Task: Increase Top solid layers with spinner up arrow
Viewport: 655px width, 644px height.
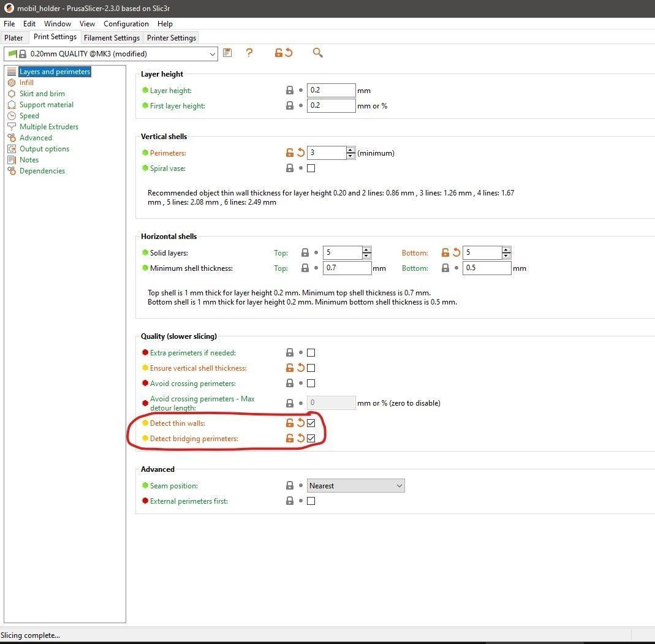Action: pyautogui.click(x=366, y=249)
